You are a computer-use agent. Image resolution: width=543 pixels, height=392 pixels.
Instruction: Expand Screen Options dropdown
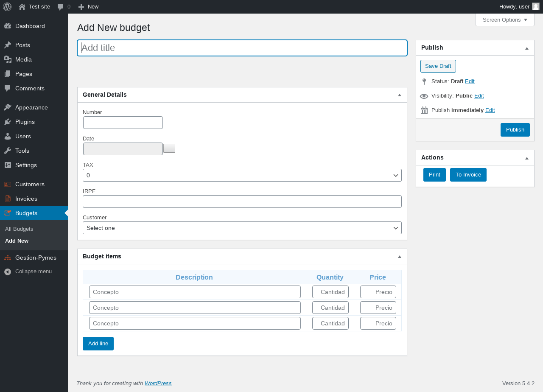pyautogui.click(x=505, y=20)
